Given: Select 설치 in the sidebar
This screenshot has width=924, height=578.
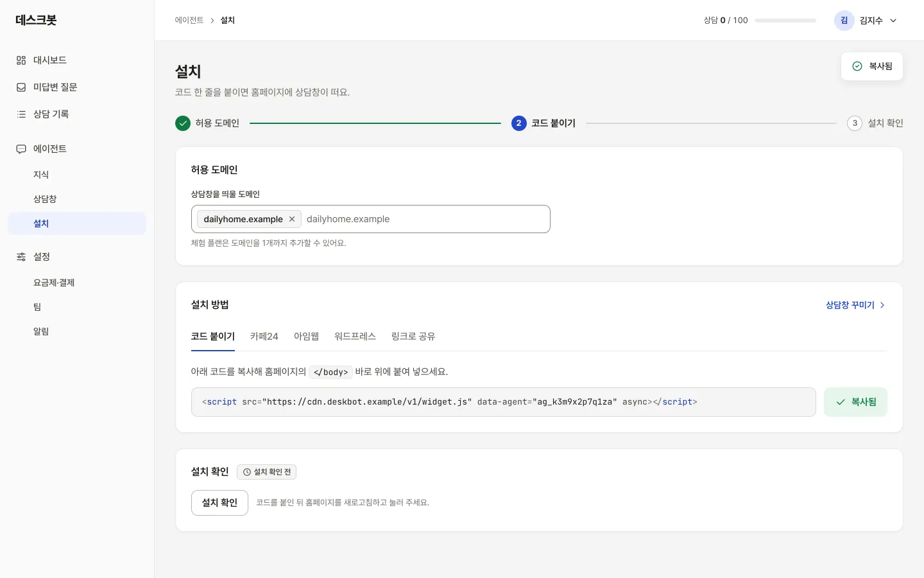Looking at the screenshot, I should point(77,223).
